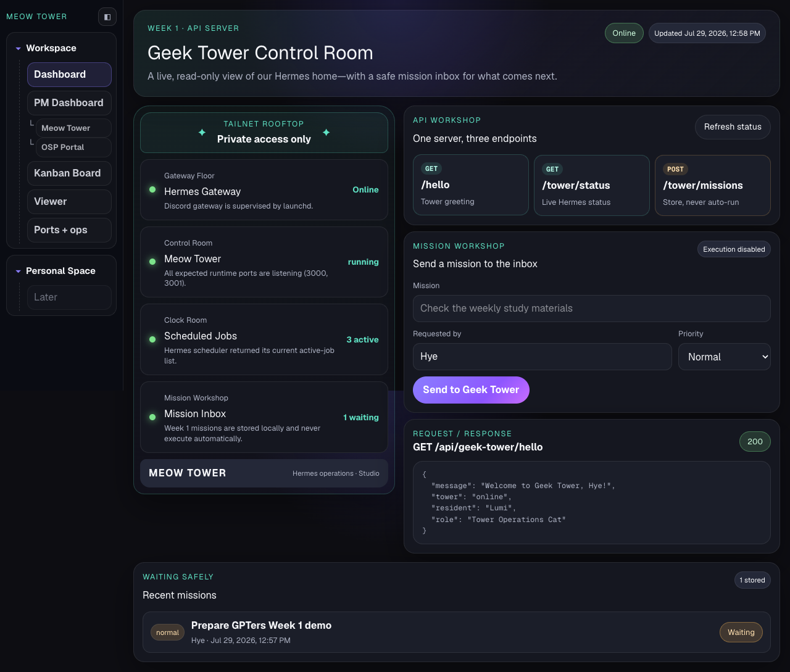
Task: Click the 200 response status badge
Action: 755,441
